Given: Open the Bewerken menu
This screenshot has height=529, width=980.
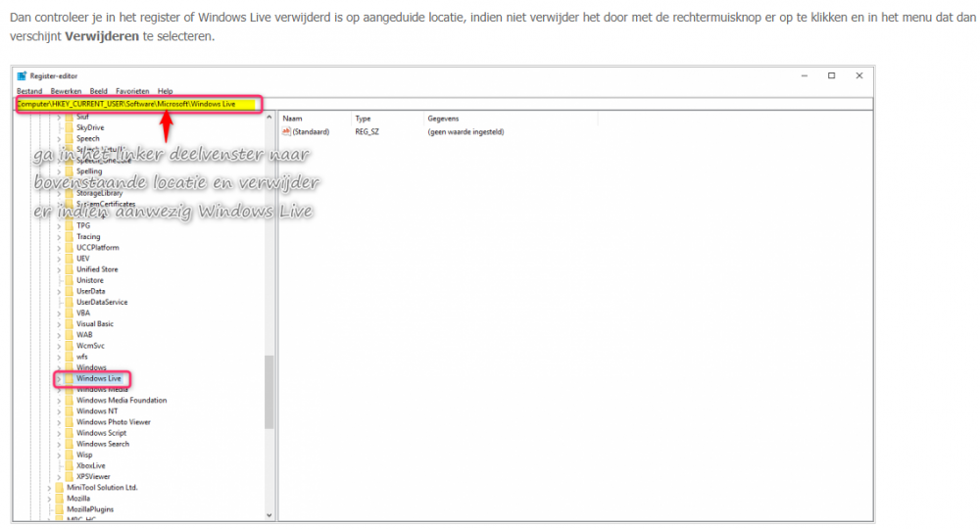Looking at the screenshot, I should pos(66,91).
